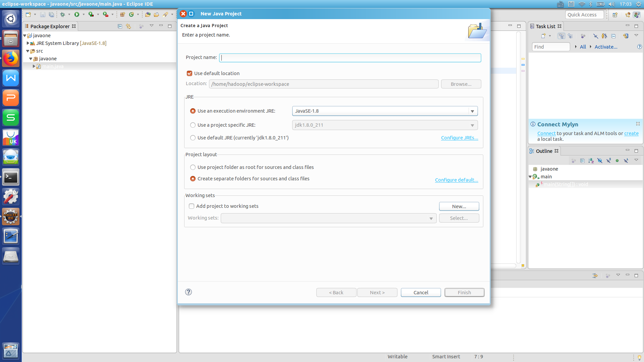
Task: Click Link with Editor in Package Explorer
Action: point(128,26)
